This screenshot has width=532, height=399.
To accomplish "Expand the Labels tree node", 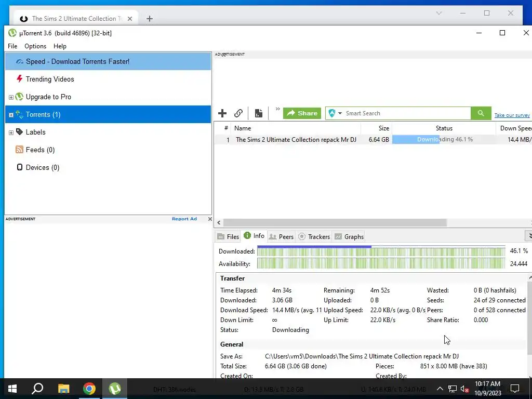I will (x=11, y=132).
